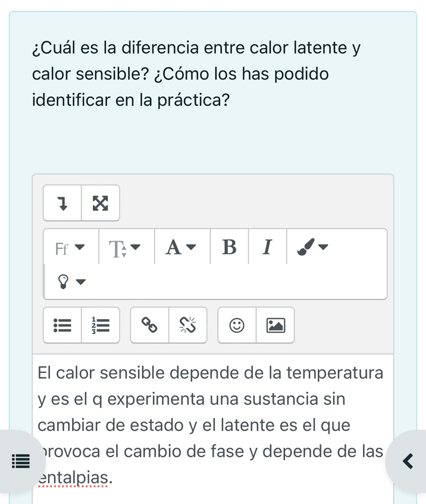426x504 pixels.
Task: Click the question text about calor latente
Action: (196, 73)
